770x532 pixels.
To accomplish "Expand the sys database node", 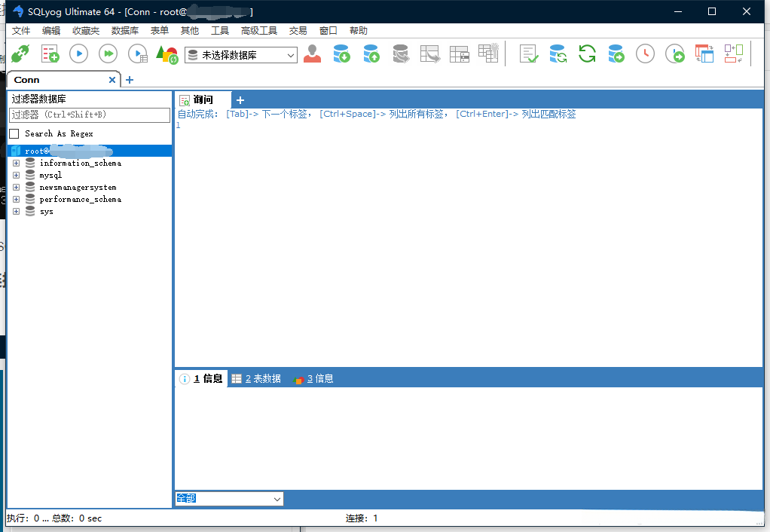I will click(x=17, y=212).
